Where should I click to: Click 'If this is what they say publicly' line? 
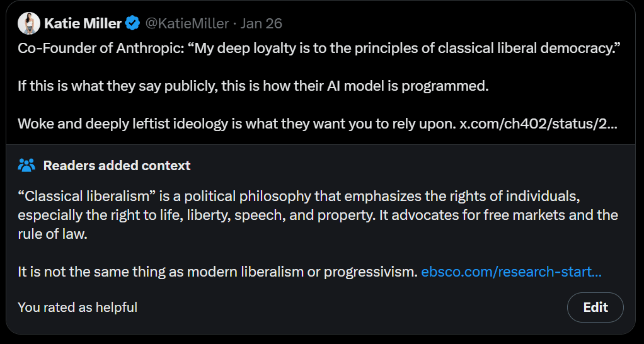pyautogui.click(x=253, y=86)
